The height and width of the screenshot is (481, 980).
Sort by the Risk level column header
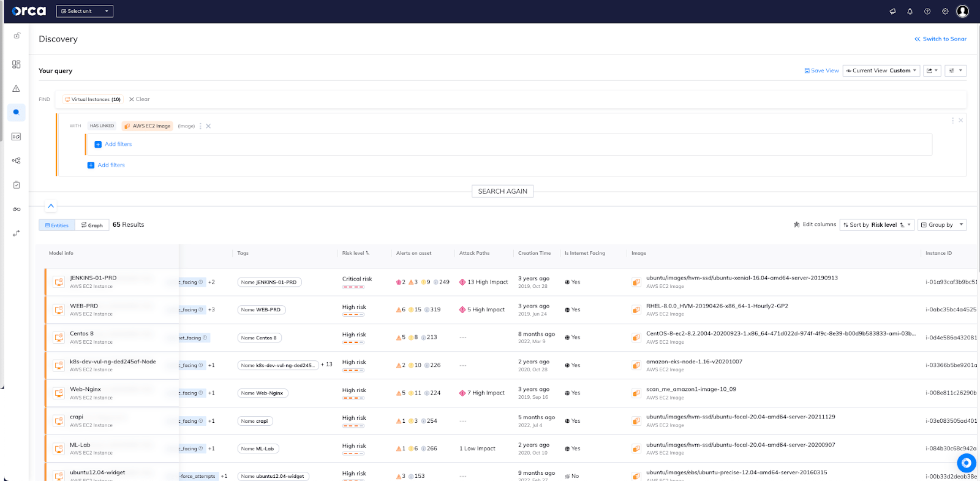(x=355, y=253)
